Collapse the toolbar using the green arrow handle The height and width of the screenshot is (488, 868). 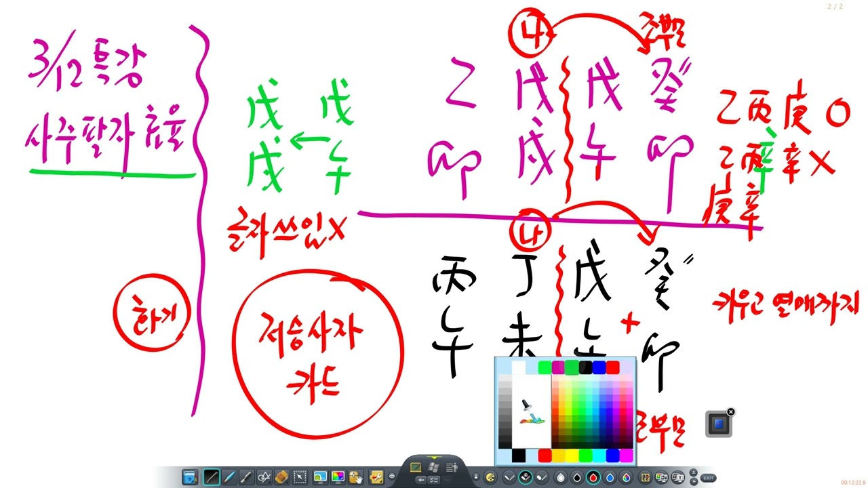tap(433, 457)
